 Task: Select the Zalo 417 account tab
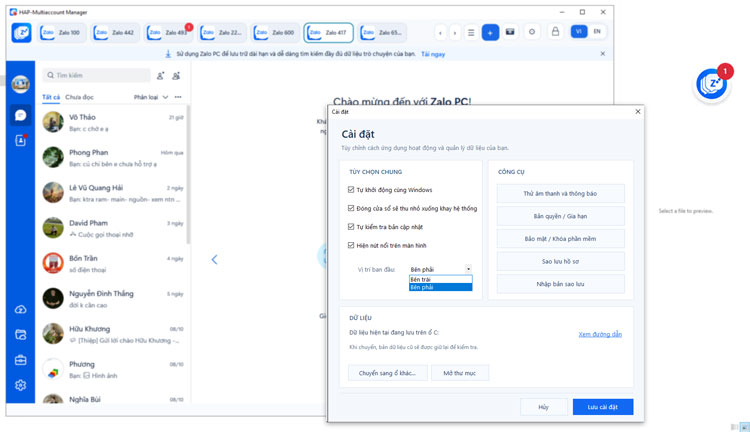click(x=329, y=33)
